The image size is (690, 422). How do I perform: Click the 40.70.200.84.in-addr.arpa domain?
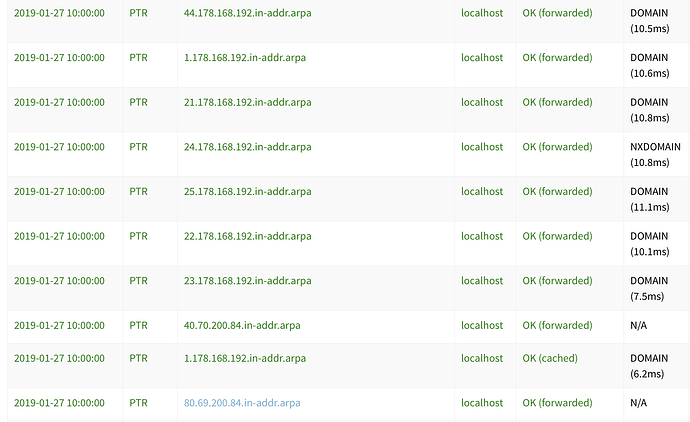(242, 325)
